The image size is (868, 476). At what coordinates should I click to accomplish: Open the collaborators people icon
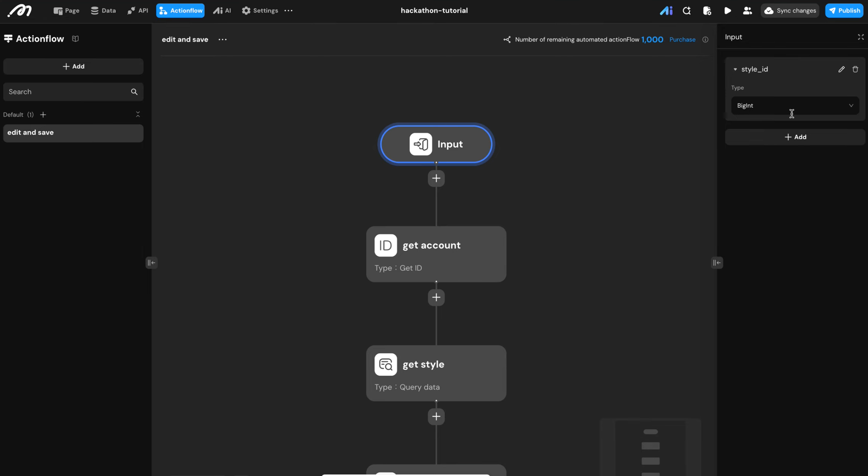pos(747,11)
